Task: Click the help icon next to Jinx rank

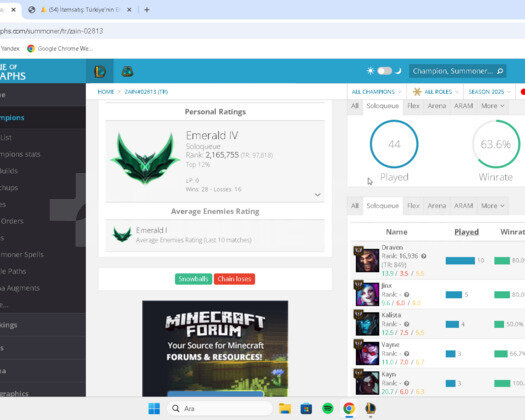Action: 406,294
